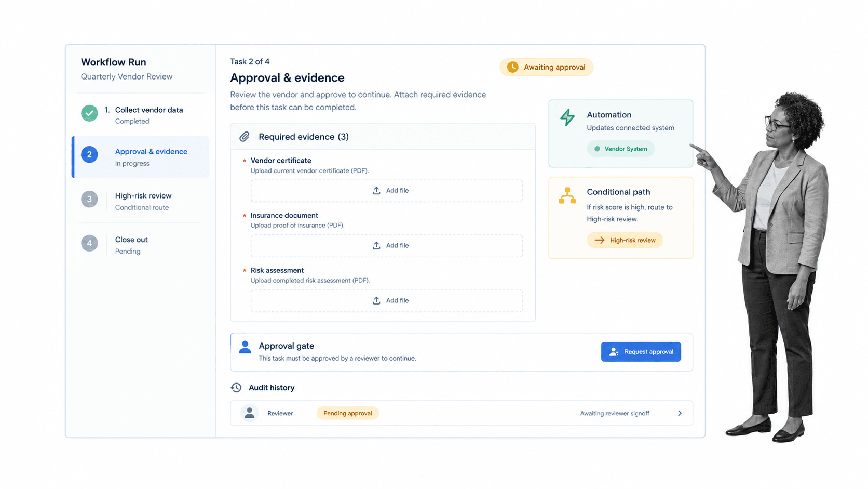
Task: Click the arrow icon in High-risk review pill
Action: tap(600, 240)
